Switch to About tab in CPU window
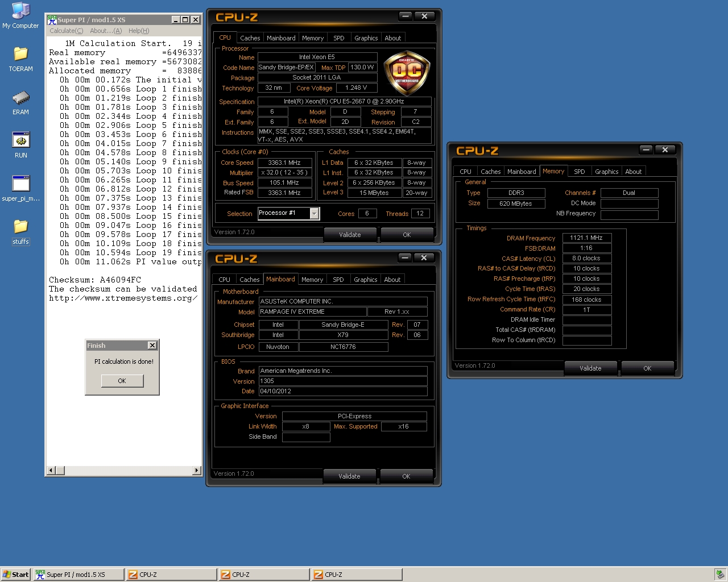This screenshot has height=582, width=728. (x=393, y=38)
